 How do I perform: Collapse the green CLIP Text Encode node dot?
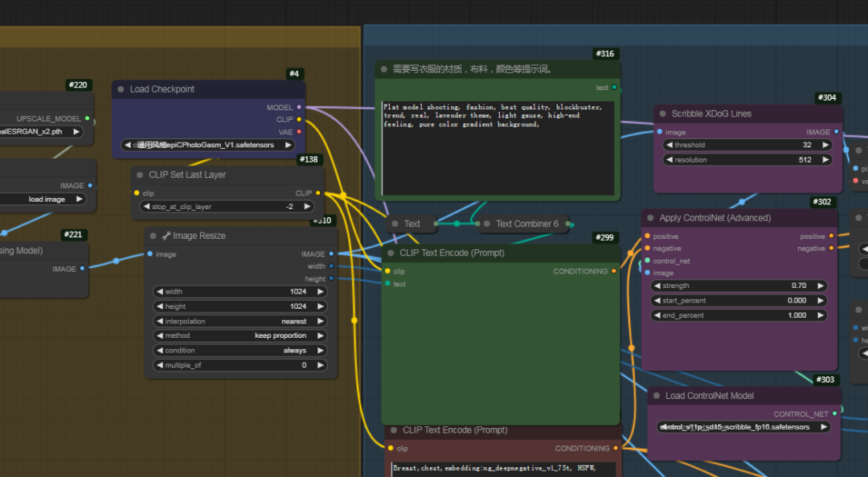(x=391, y=253)
